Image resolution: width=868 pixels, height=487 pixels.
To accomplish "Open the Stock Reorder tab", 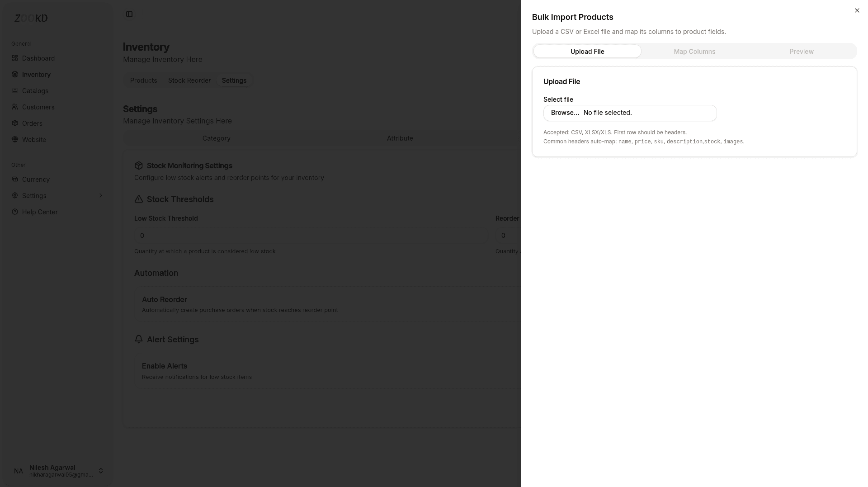I will [x=189, y=80].
